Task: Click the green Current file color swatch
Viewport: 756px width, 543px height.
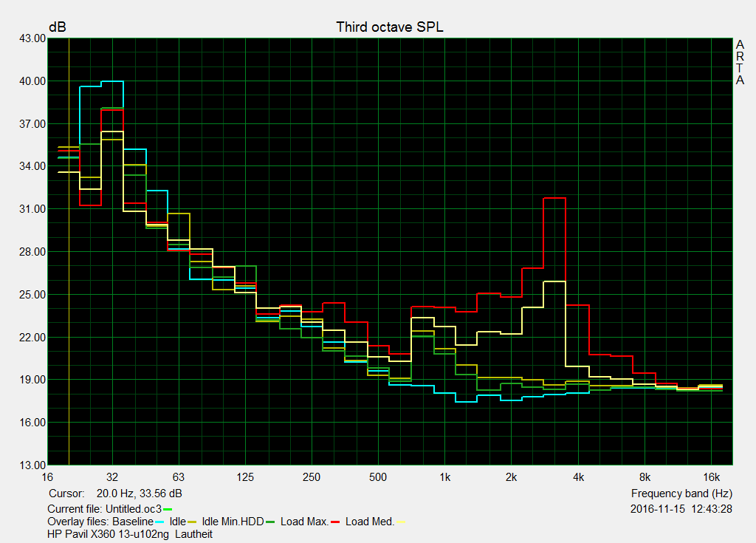Action: click(x=168, y=509)
